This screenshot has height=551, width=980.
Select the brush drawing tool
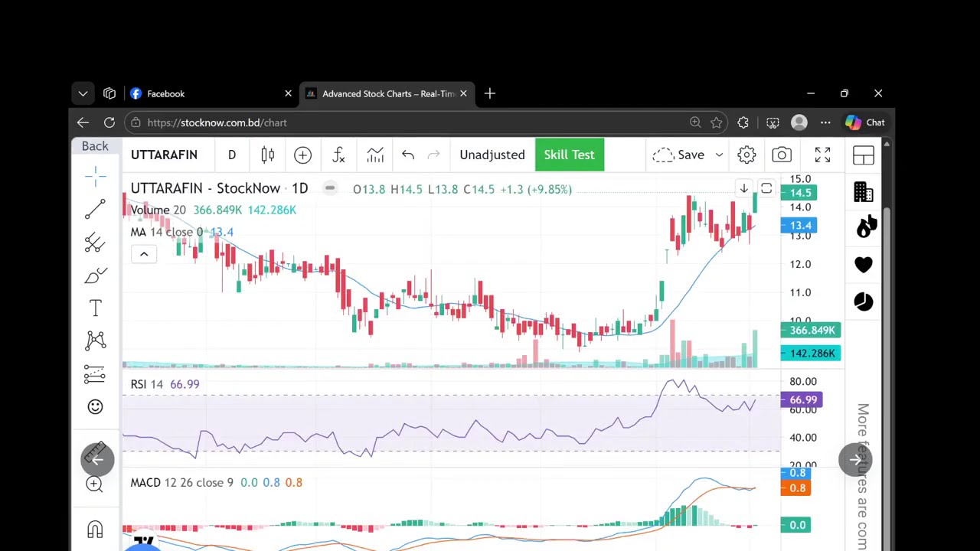point(95,275)
